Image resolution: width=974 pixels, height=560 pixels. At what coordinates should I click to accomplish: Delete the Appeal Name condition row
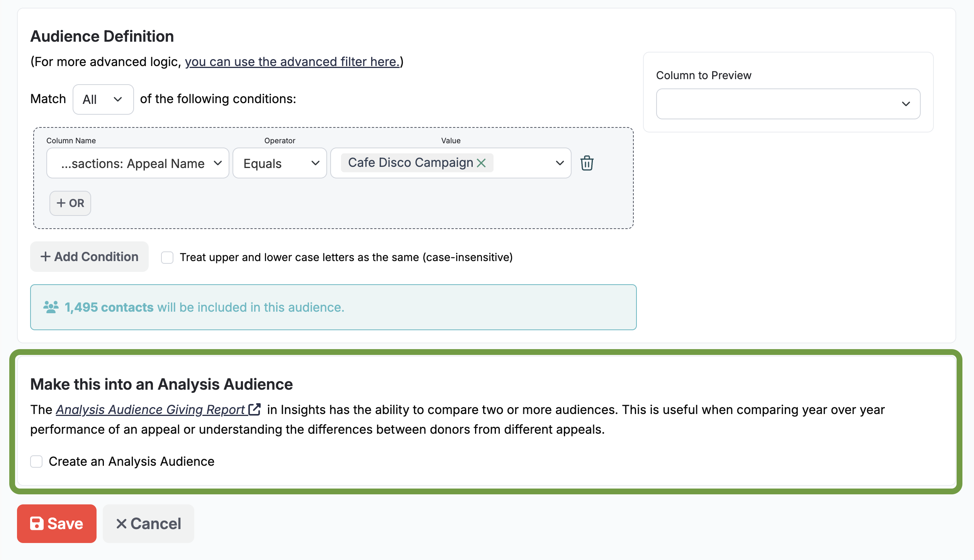point(587,163)
